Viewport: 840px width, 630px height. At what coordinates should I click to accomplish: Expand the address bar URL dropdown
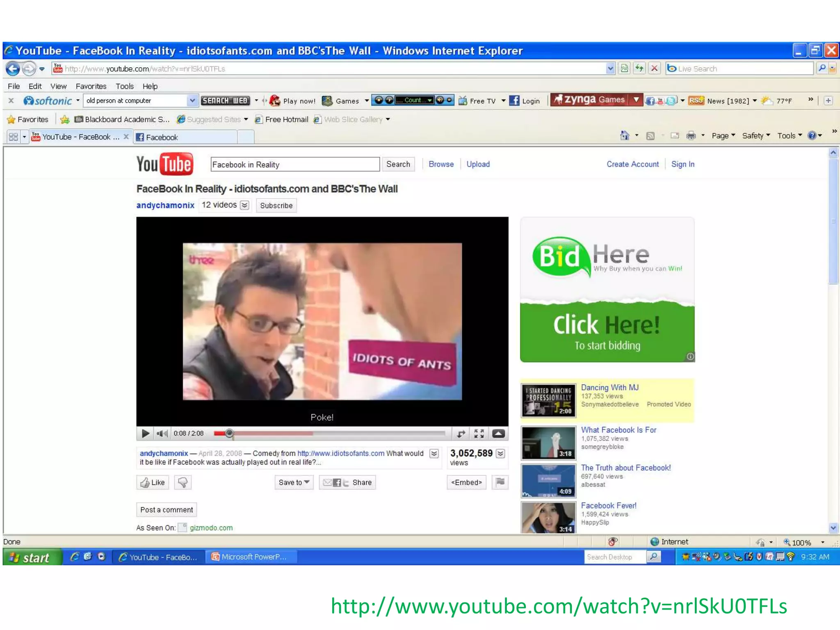(610, 68)
